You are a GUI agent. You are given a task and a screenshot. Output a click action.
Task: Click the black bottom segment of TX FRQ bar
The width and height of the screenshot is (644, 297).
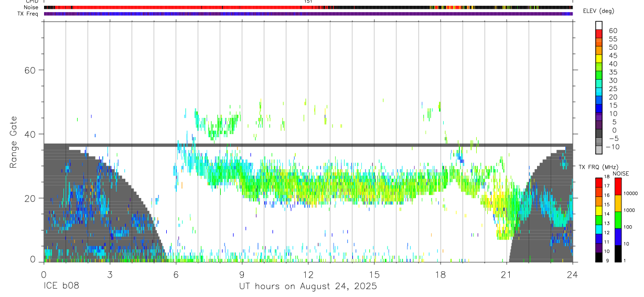click(599, 257)
